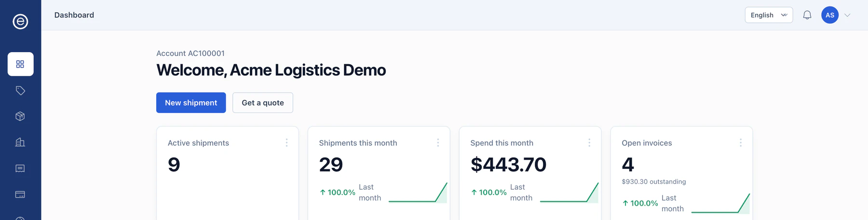The image size is (868, 220).
Task: Click the Shipments this month trend sparkline
Action: pyautogui.click(x=418, y=192)
